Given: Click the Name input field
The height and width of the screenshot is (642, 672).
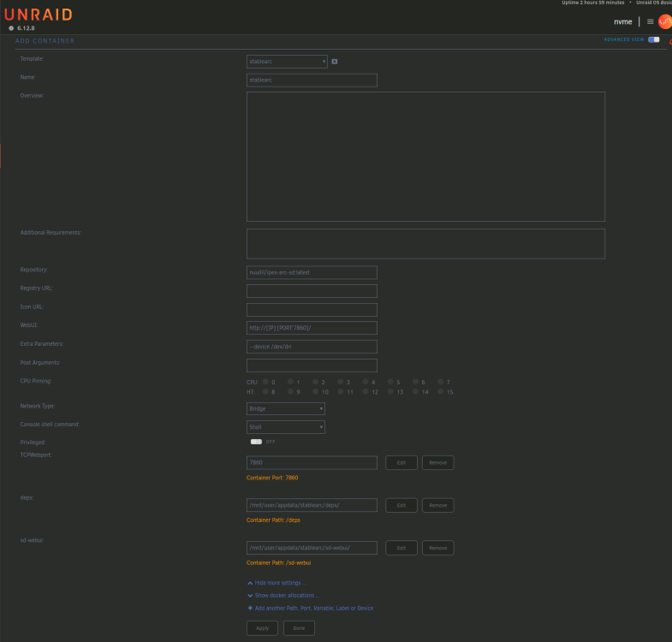Looking at the screenshot, I should (312, 80).
